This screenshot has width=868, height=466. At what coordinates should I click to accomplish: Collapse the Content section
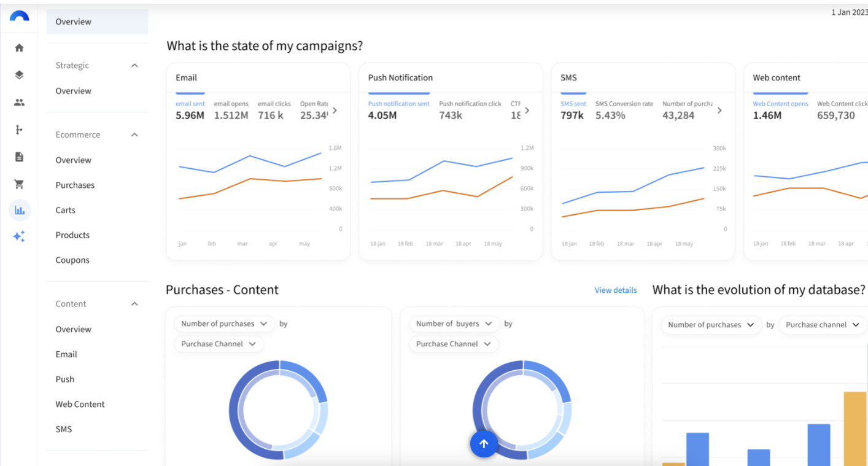pos(134,304)
